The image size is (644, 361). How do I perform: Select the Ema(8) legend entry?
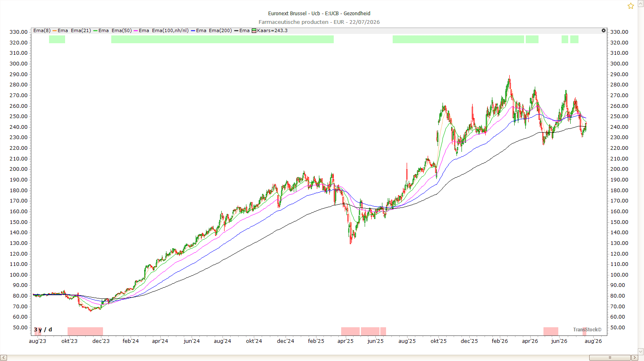click(x=42, y=30)
